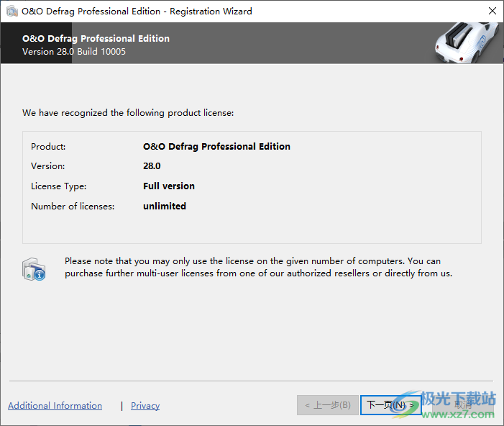Image resolution: width=504 pixels, height=426 pixels.
Task: Click the 'We have recognized' heading text
Action: point(128,113)
